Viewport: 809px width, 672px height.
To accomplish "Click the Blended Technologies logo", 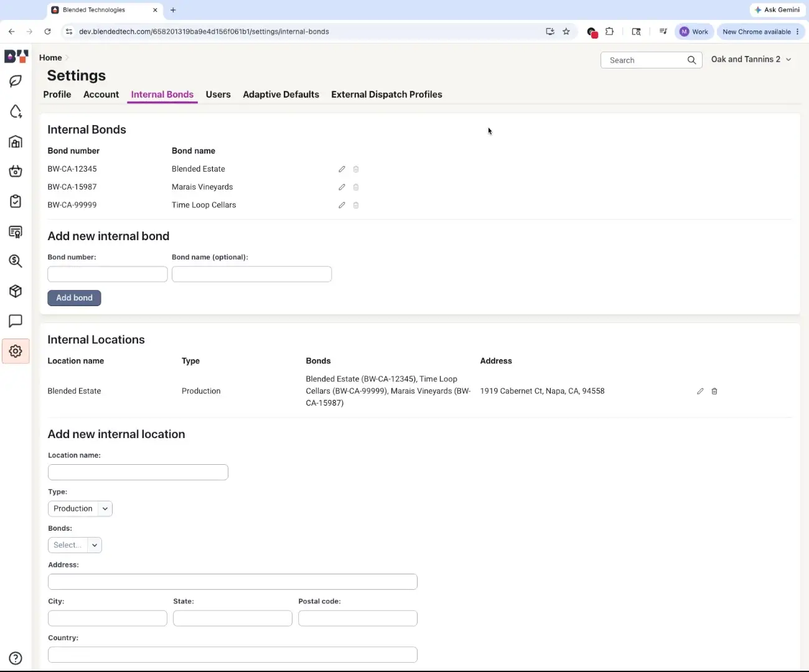I will (16, 57).
